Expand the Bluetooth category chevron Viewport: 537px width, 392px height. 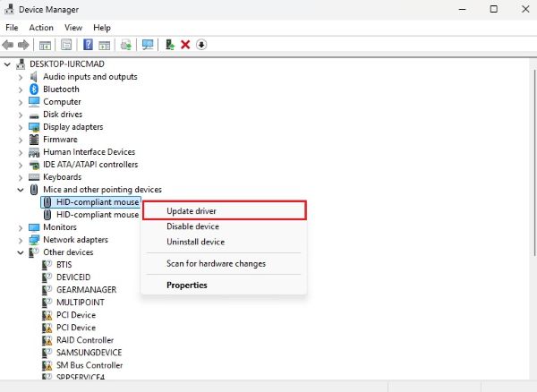point(21,89)
